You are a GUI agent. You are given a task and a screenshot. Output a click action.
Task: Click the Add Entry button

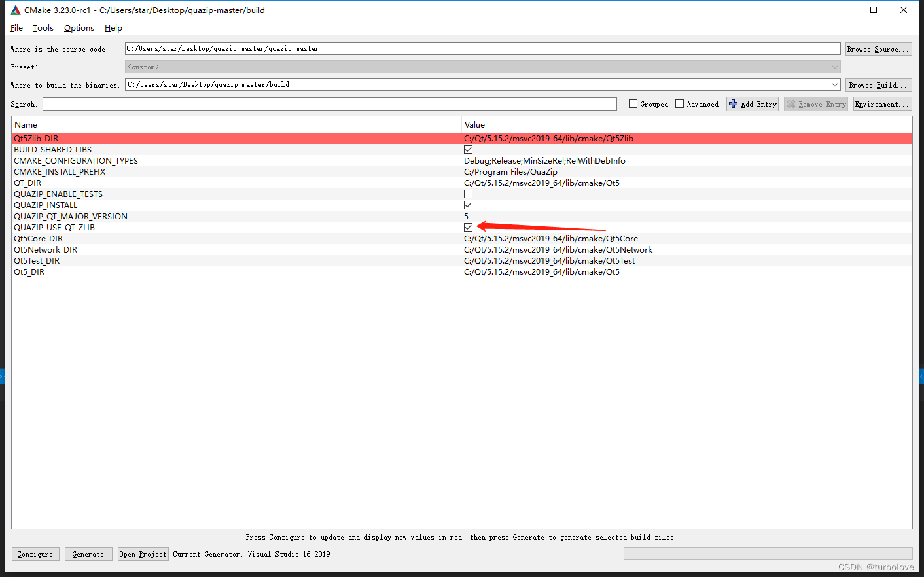(753, 104)
